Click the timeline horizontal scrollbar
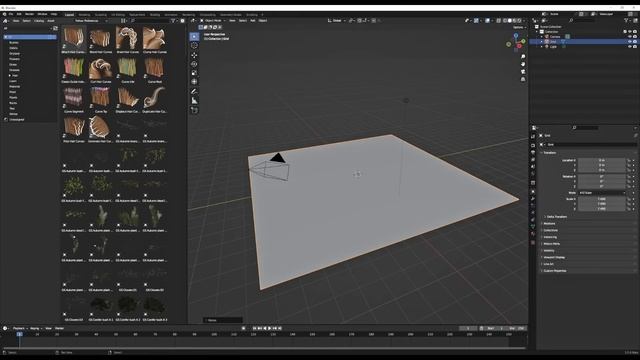 pyautogui.click(x=263, y=348)
